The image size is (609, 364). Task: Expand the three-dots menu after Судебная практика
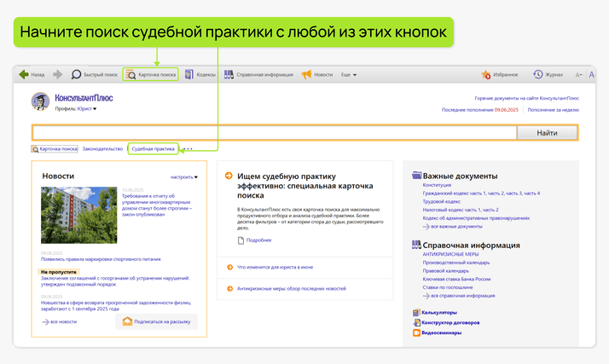pyautogui.click(x=188, y=148)
